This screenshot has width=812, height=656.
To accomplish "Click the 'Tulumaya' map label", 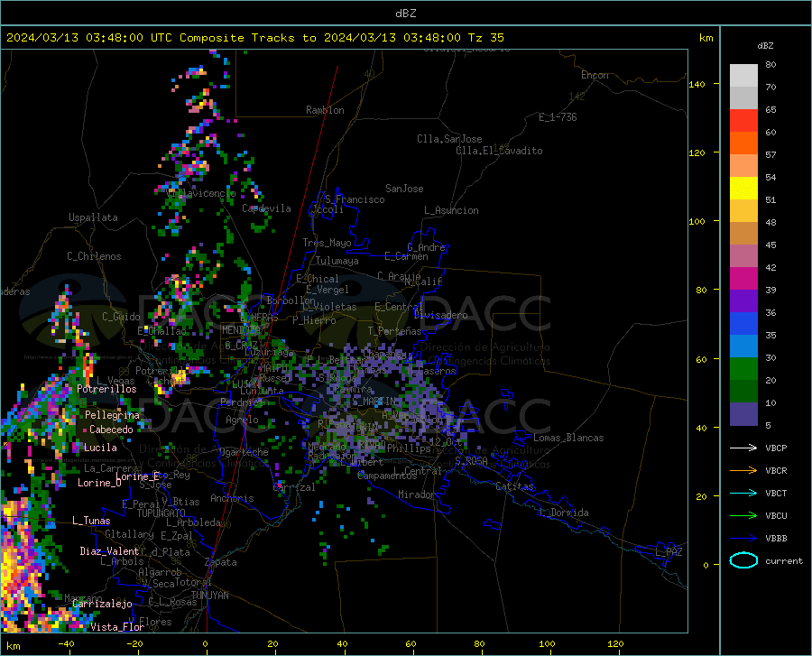I will pyautogui.click(x=337, y=261).
